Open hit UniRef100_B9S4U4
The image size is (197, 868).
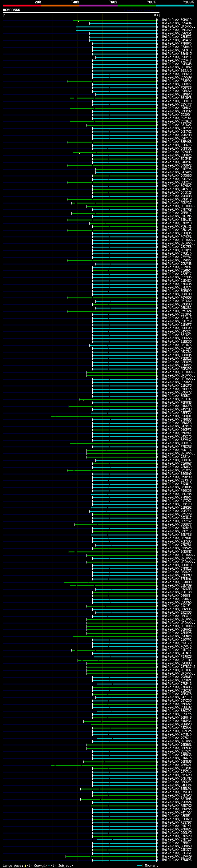(x=176, y=23)
